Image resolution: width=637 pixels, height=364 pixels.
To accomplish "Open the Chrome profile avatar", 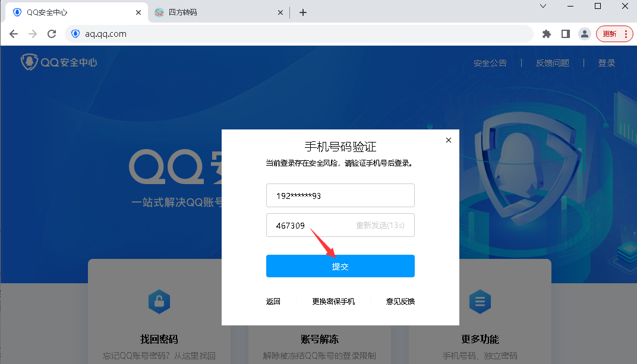I will pos(585,34).
